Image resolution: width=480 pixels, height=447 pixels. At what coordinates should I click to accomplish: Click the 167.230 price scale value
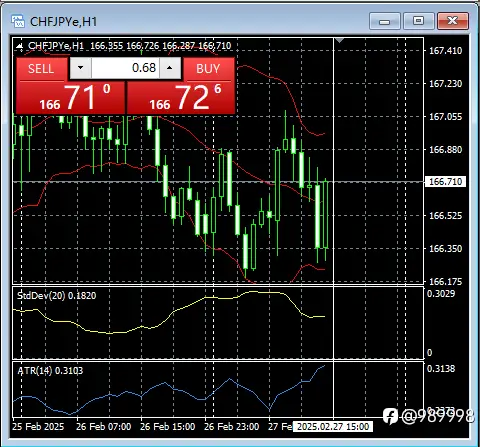pyautogui.click(x=445, y=83)
